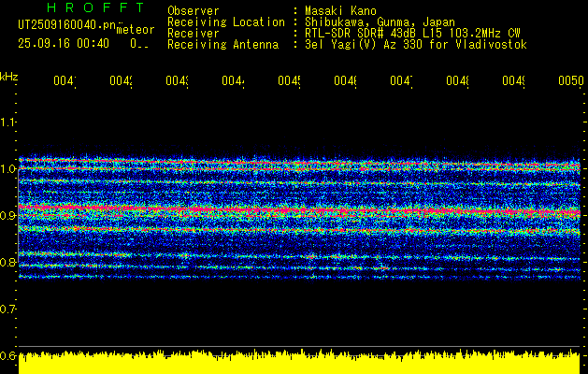
Task: Click the 1.0 kHz axis tick
Action: coord(8,168)
